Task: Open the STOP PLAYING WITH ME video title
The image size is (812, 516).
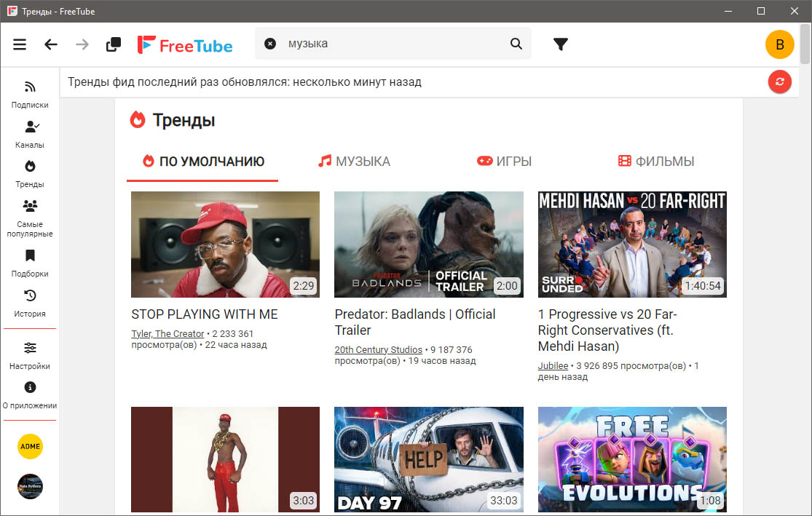Action: [x=205, y=314]
